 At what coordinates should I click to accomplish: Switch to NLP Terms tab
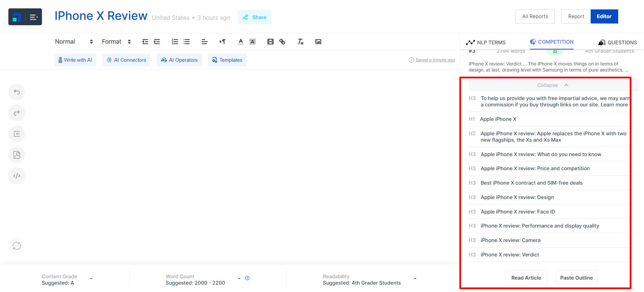tap(486, 43)
